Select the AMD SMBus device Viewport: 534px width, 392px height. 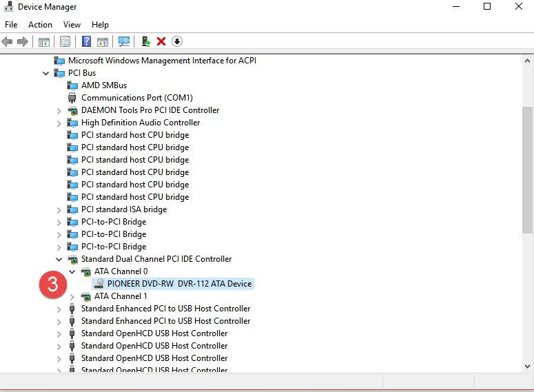(103, 85)
